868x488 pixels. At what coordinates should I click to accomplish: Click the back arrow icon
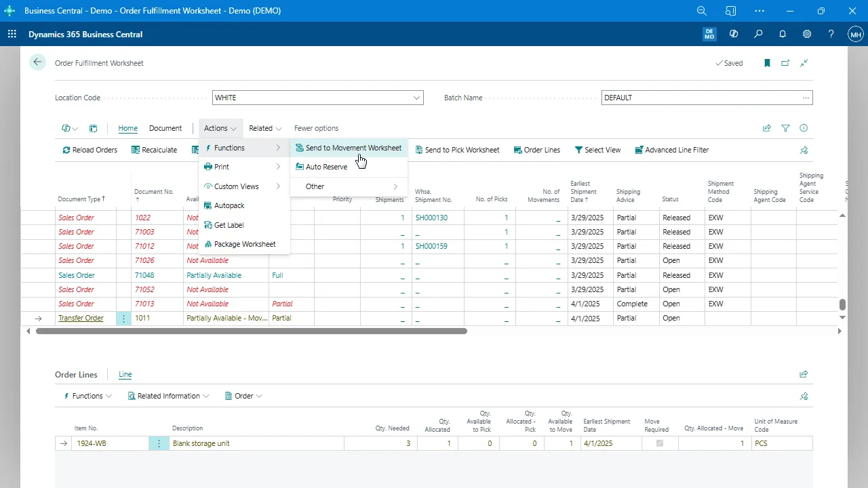coord(37,62)
